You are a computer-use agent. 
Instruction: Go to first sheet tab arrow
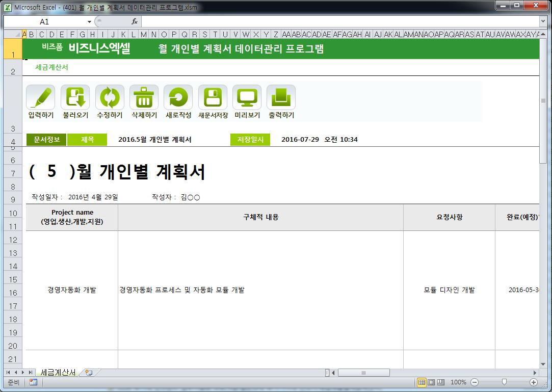(x=8, y=372)
